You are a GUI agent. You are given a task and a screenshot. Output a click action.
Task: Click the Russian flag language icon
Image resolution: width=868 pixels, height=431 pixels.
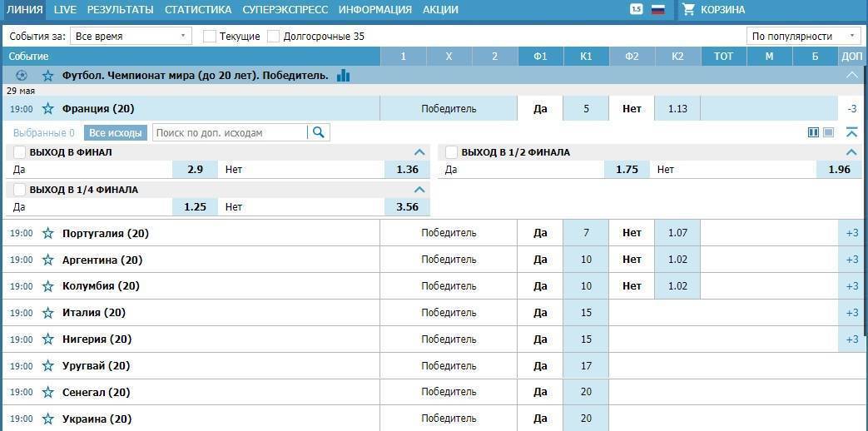point(658,10)
